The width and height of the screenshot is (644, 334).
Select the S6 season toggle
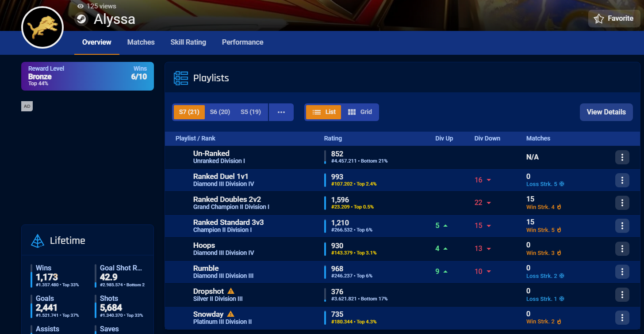(220, 112)
